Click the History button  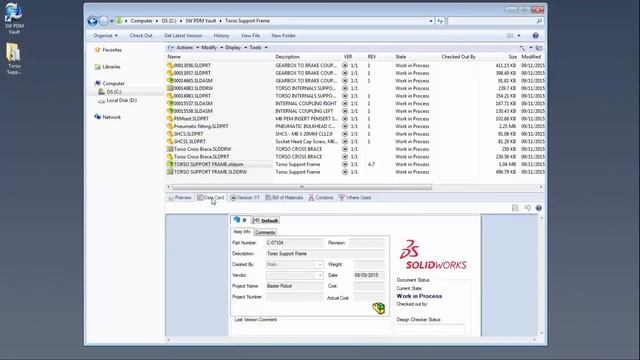[221, 36]
